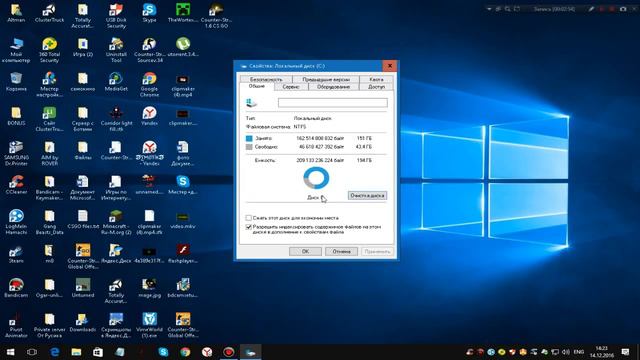This screenshot has height=360, width=640.
Task: Select the uTorrent desktop icon
Action: [x=183, y=47]
